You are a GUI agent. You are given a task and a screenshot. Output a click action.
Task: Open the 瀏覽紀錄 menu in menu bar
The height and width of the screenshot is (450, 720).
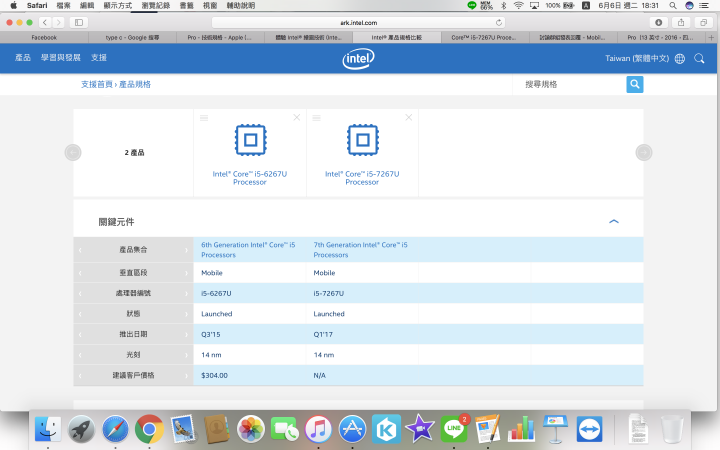(x=156, y=6)
